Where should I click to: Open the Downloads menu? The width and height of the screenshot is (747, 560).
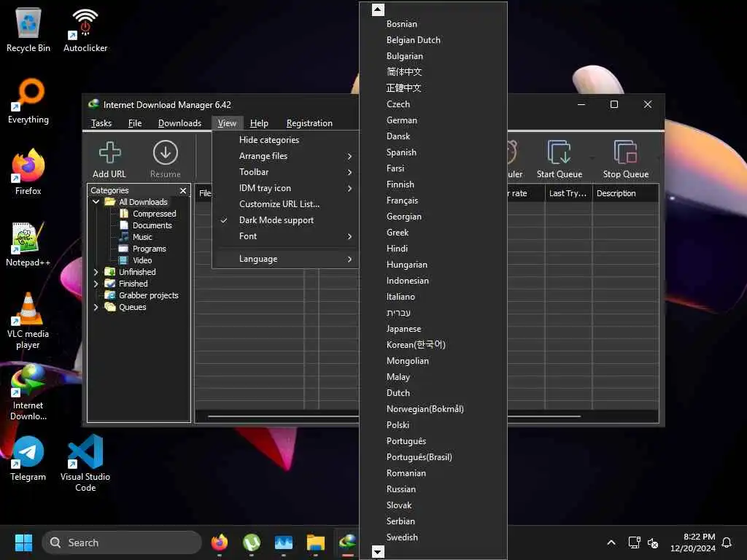click(179, 123)
